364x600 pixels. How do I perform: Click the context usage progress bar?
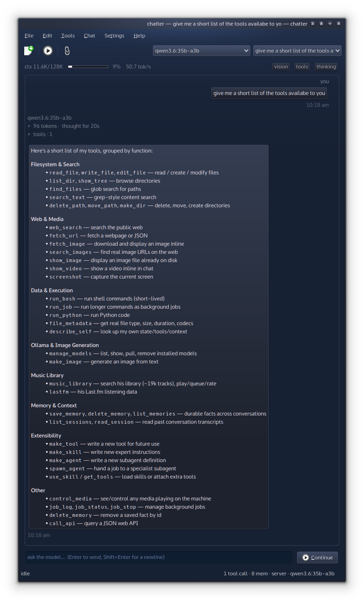pos(88,67)
